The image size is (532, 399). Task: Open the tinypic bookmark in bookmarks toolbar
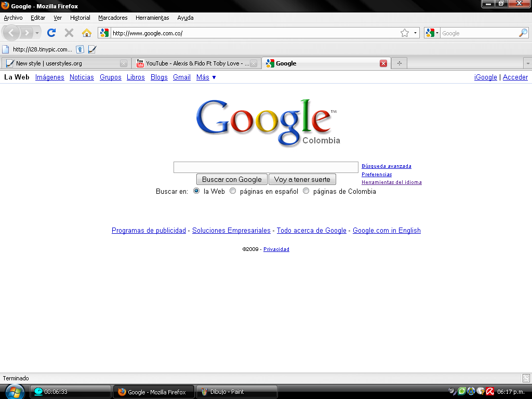pyautogui.click(x=37, y=49)
